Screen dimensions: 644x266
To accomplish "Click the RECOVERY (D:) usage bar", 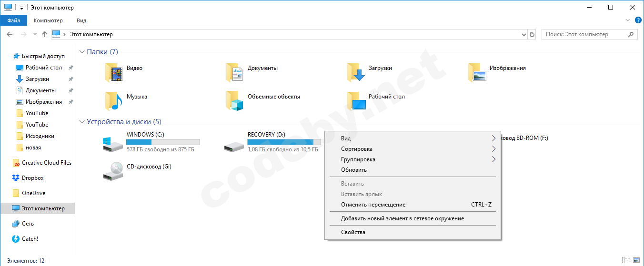I will coord(284,142).
